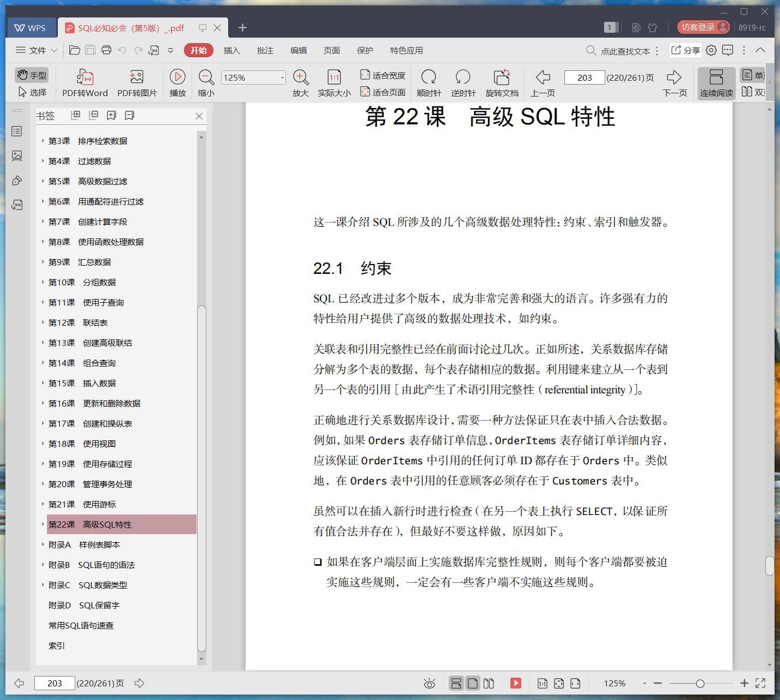Expand all bookmarks icon in 书签 header

[76, 115]
